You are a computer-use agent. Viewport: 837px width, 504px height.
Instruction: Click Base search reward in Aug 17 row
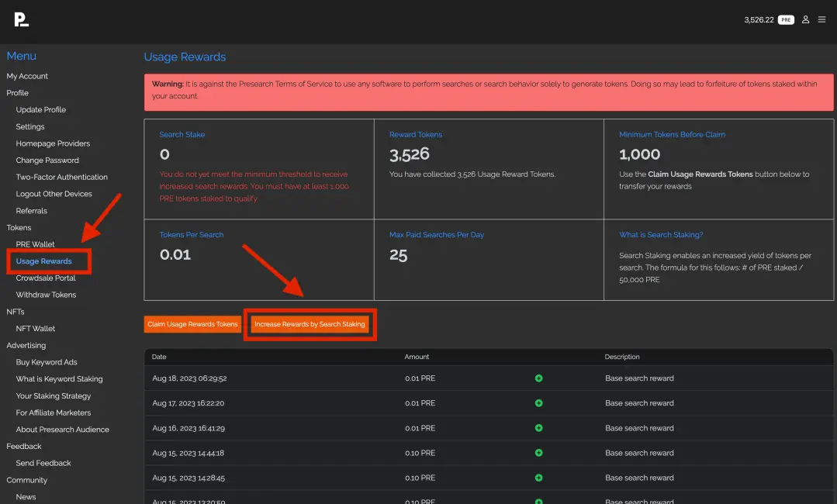639,403
